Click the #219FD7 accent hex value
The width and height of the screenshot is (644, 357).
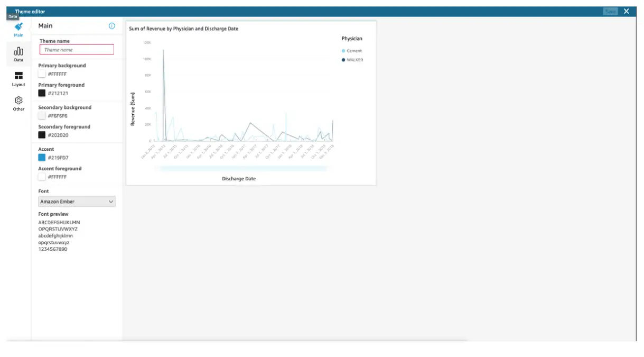pos(58,158)
